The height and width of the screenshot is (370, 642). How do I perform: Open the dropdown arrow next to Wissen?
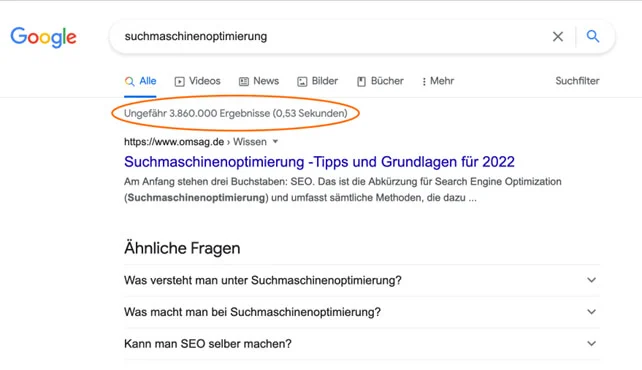276,142
